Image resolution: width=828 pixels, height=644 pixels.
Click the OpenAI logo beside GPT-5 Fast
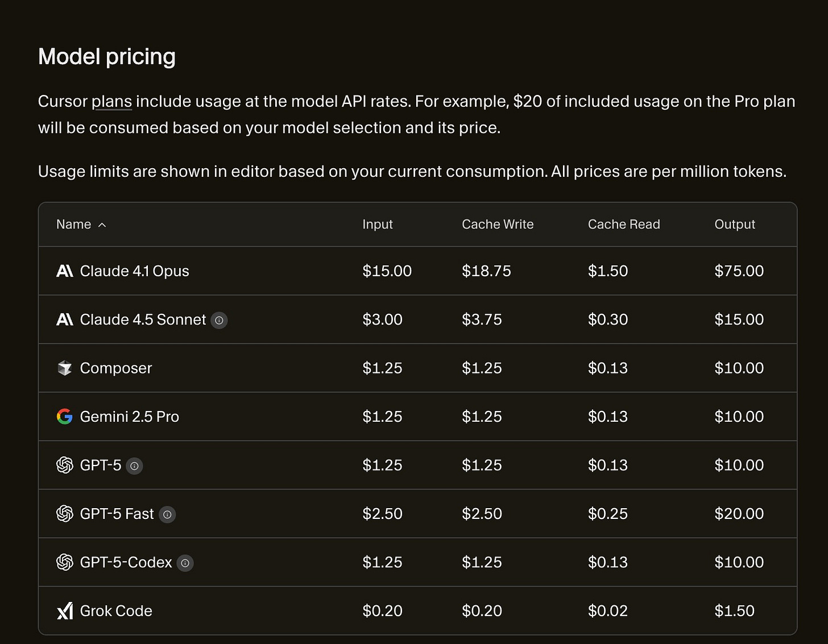tap(65, 514)
